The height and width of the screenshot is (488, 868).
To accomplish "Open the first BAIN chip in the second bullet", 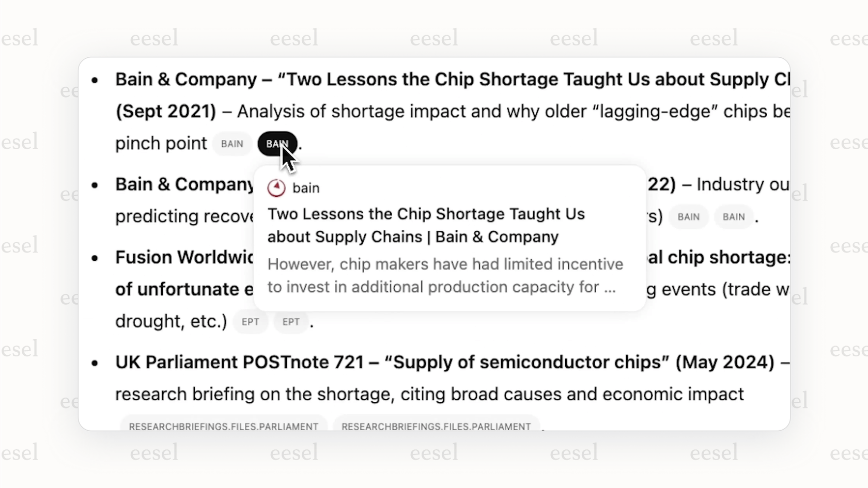I will coord(688,217).
